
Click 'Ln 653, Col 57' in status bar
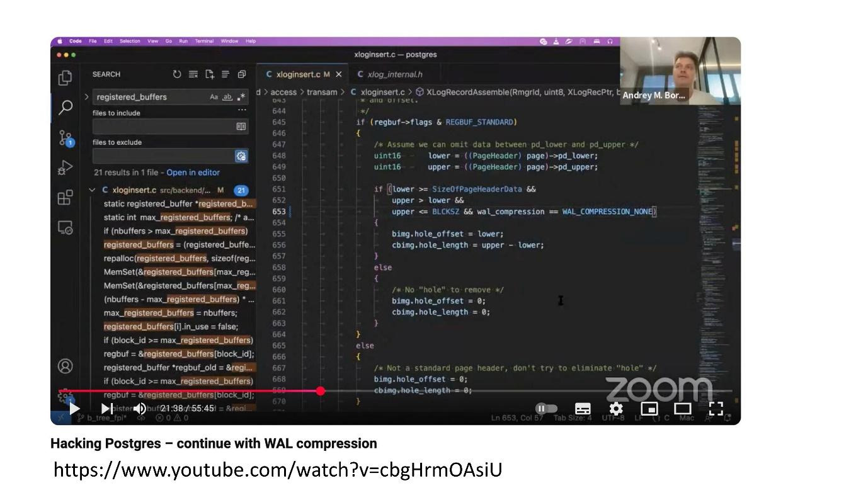[x=517, y=417]
